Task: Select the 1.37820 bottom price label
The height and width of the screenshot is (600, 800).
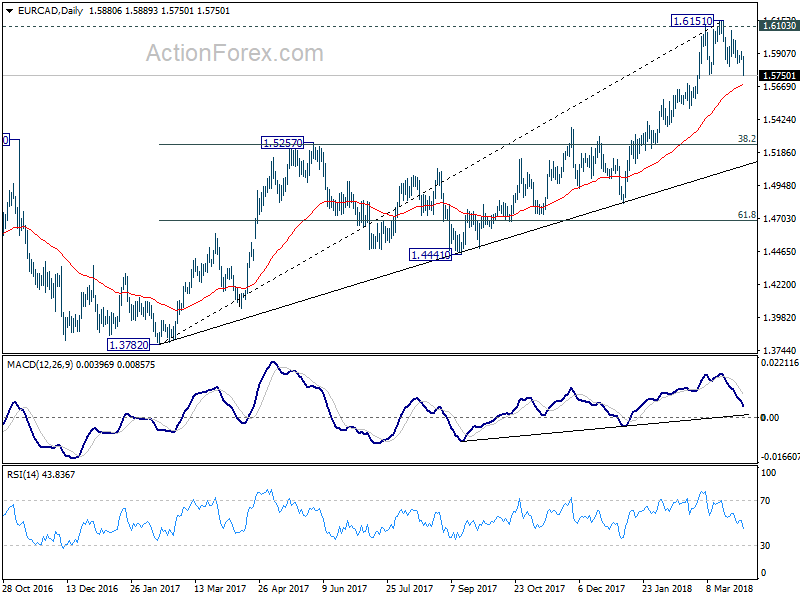Action: click(129, 345)
